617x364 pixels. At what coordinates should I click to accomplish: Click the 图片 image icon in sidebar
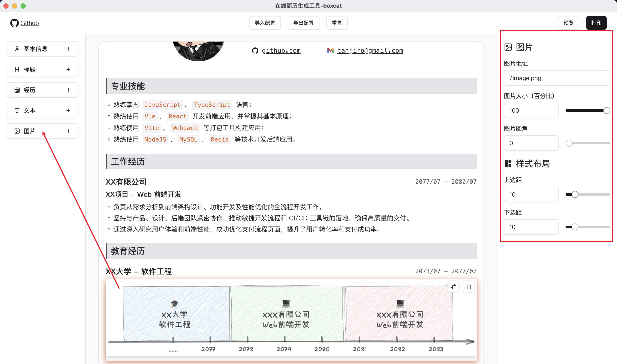click(17, 131)
